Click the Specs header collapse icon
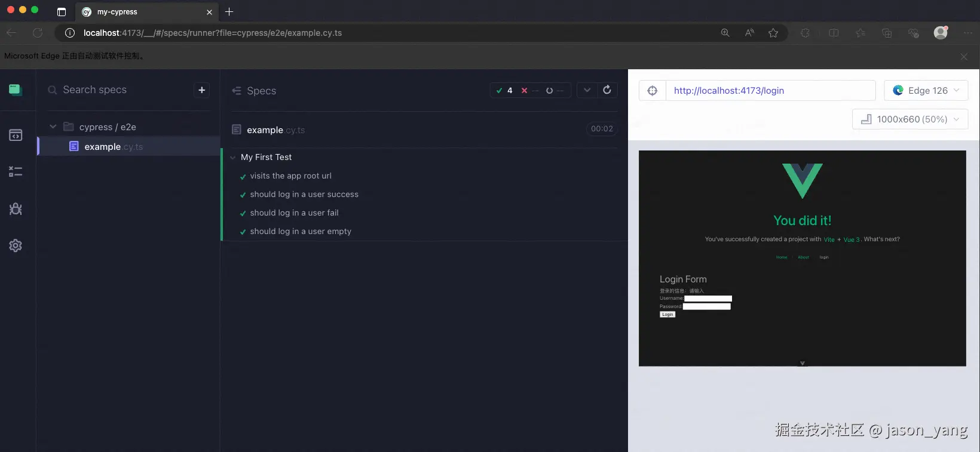This screenshot has width=980, height=452. tap(237, 91)
